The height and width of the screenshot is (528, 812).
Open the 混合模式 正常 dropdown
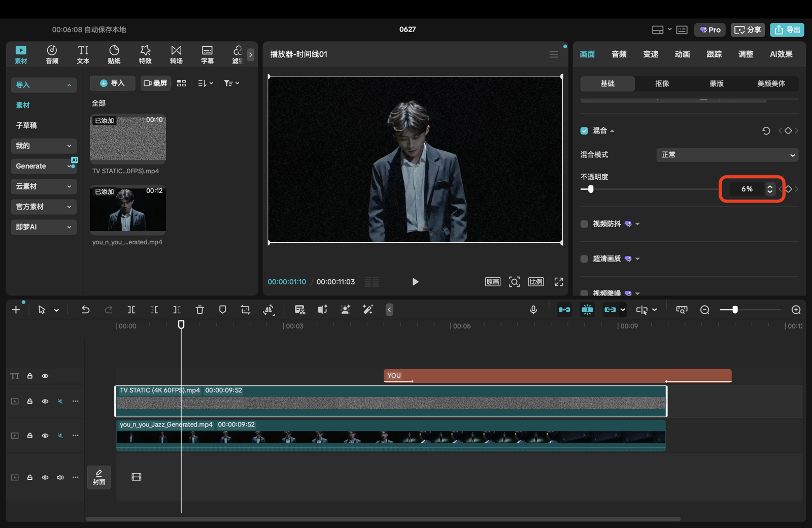click(727, 155)
